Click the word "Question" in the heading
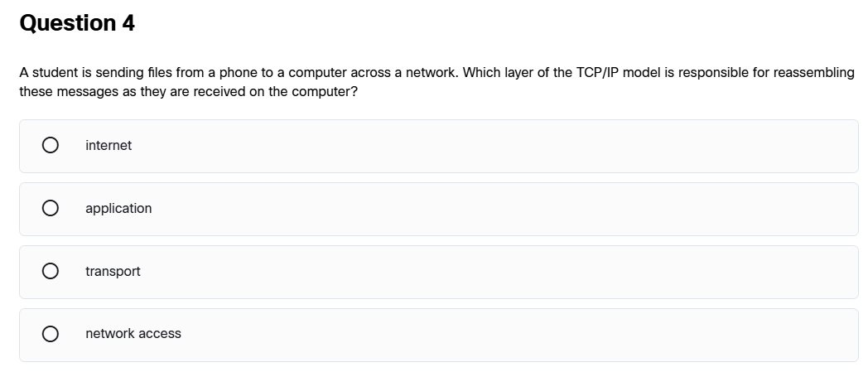 [x=67, y=23]
